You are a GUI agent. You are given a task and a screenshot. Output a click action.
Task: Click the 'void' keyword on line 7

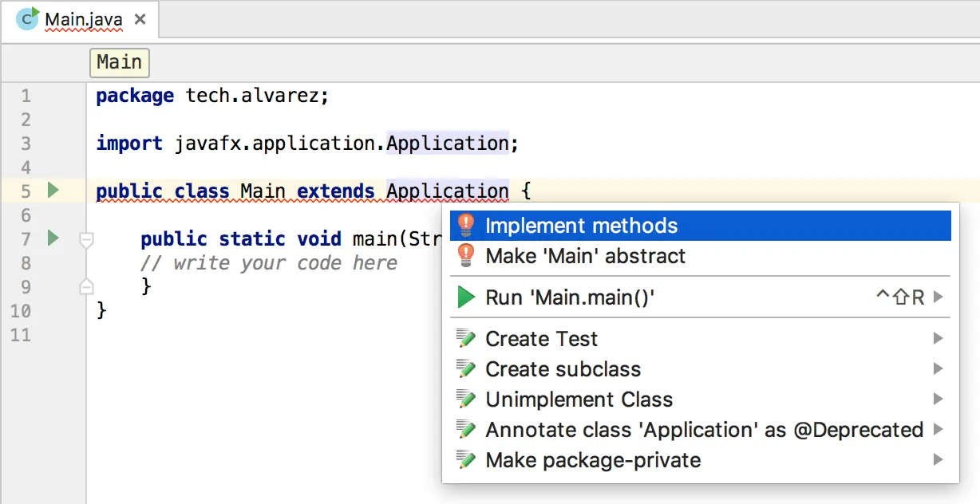(319, 238)
